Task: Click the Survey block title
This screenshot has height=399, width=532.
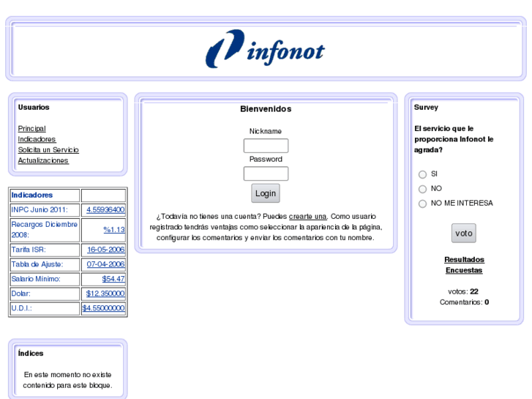Action: pyautogui.click(x=426, y=108)
